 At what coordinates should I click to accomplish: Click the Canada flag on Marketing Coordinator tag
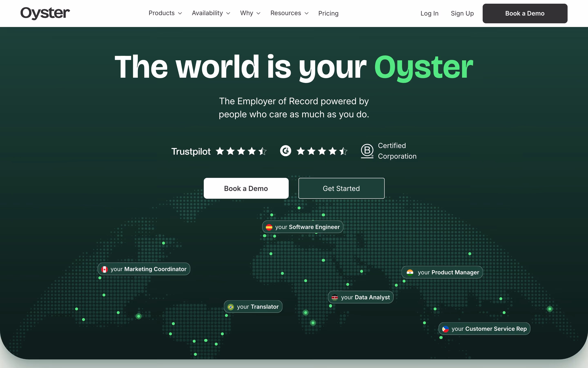point(105,269)
